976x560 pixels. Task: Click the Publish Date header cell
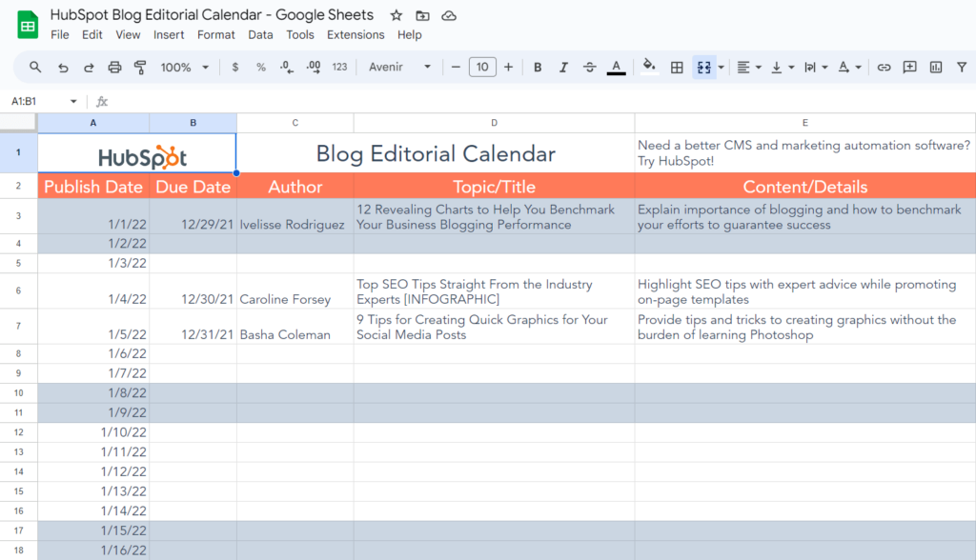[93, 186]
